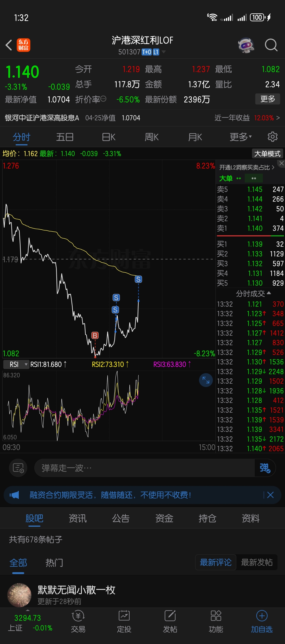Tap the RSI1:81.680 indicator value
This screenshot has height=644, width=285.
point(48,364)
